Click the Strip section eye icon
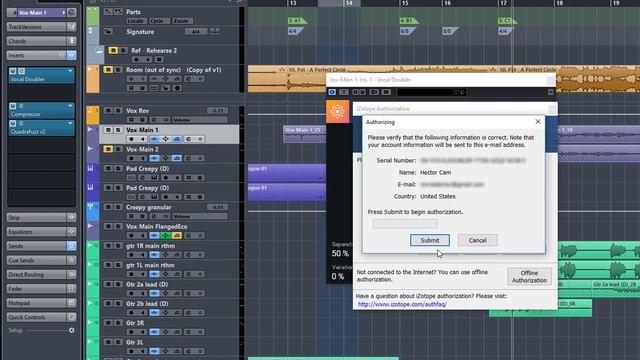 coord(71,218)
